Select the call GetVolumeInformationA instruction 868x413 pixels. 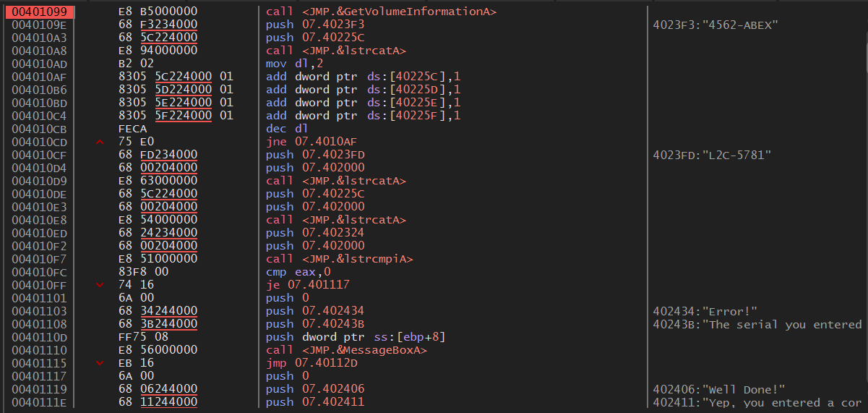381,12
